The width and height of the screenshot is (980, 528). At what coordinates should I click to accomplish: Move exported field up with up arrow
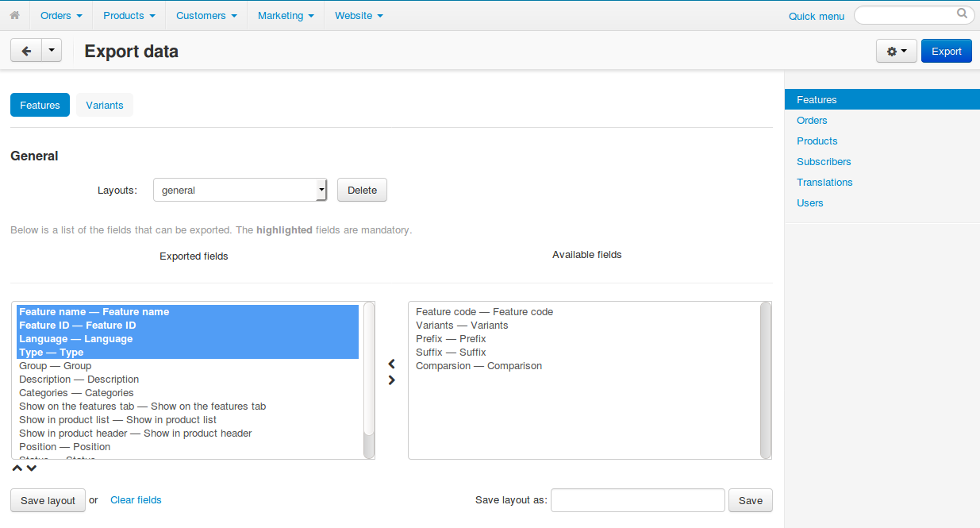coord(17,468)
